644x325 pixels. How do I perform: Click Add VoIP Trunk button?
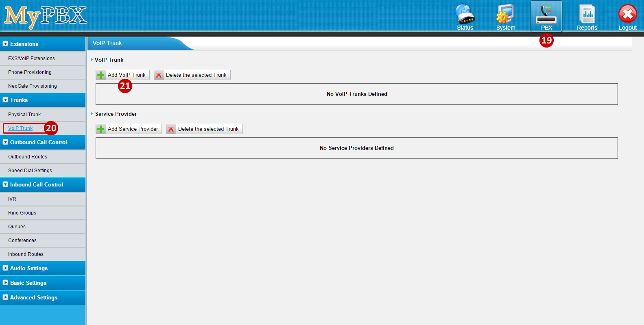[x=122, y=75]
